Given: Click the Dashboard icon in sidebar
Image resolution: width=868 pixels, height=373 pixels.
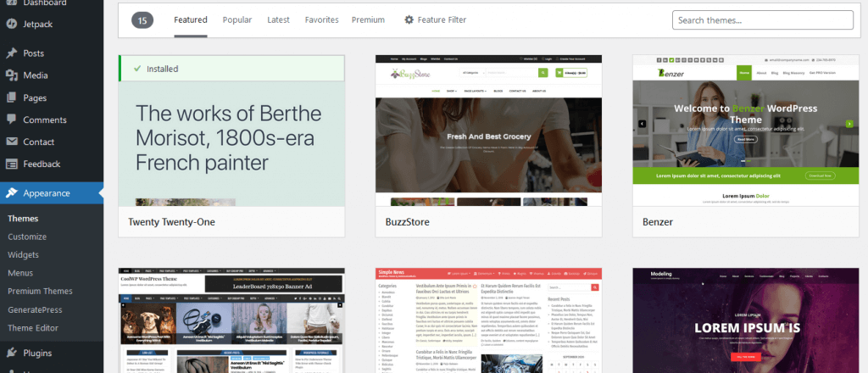Looking at the screenshot, I should (x=11, y=3).
